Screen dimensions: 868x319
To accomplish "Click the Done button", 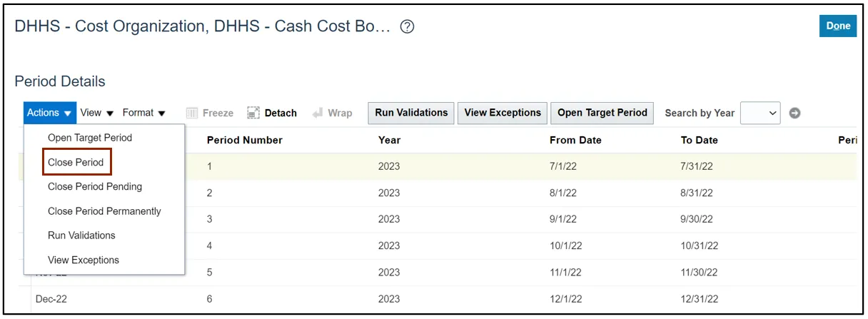I will pos(838,26).
